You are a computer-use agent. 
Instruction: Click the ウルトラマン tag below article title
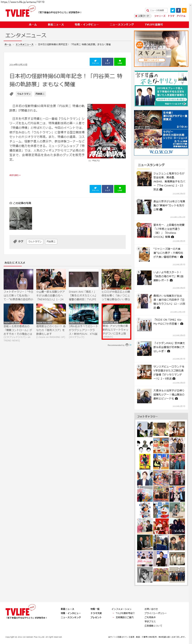point(24,94)
